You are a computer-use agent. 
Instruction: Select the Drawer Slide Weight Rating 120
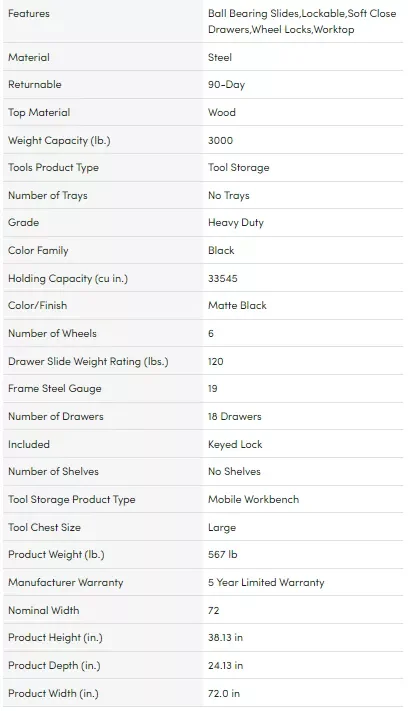[x=216, y=361]
